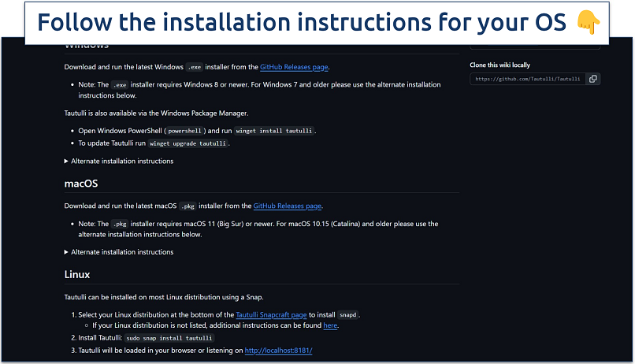
Task: Click the macOS section heading
Action: pyautogui.click(x=81, y=184)
